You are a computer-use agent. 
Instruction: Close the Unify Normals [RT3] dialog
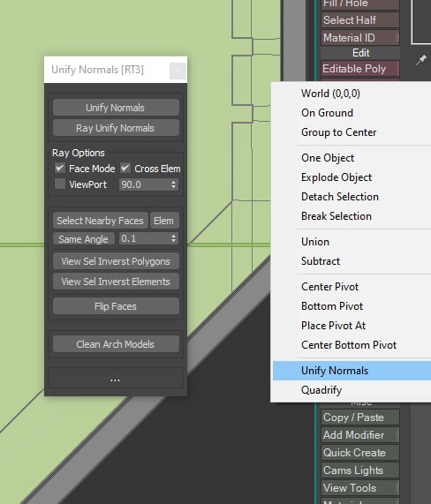[x=178, y=71]
